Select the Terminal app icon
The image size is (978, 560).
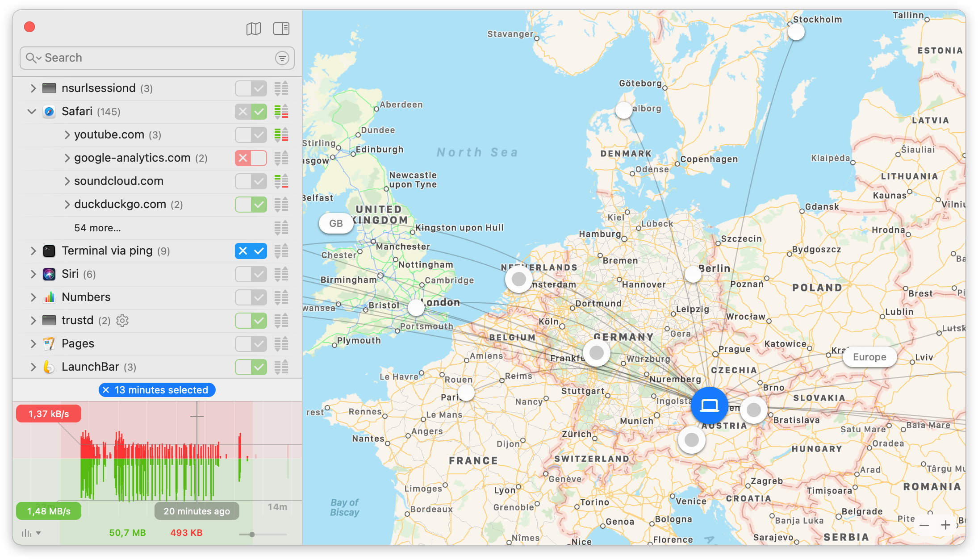pos(49,251)
